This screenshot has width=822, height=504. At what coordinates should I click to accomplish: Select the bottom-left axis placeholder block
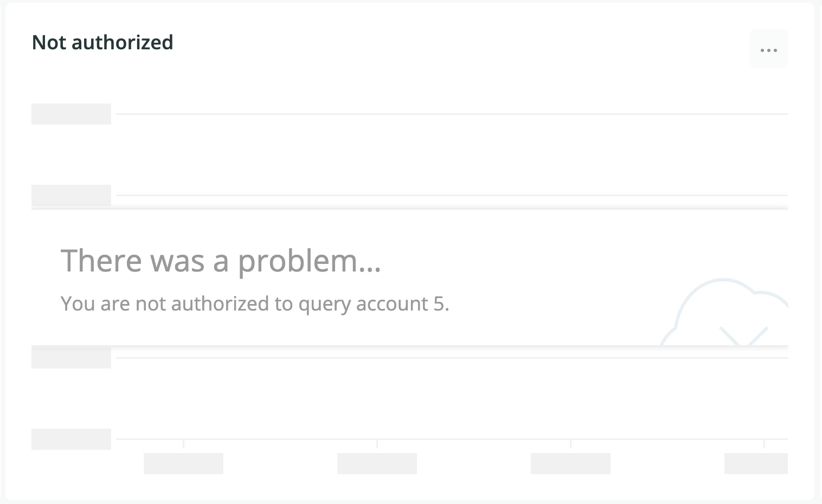(x=71, y=439)
